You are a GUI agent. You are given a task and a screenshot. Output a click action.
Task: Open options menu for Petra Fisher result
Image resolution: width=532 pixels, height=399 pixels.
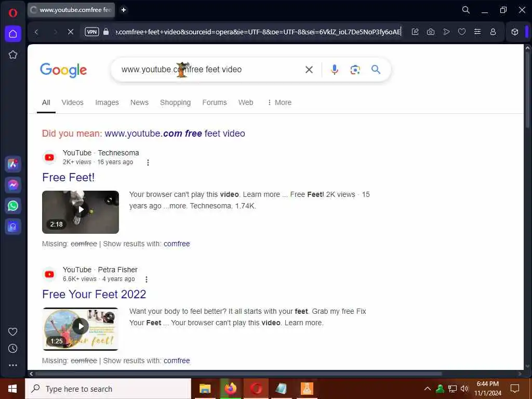(x=146, y=280)
